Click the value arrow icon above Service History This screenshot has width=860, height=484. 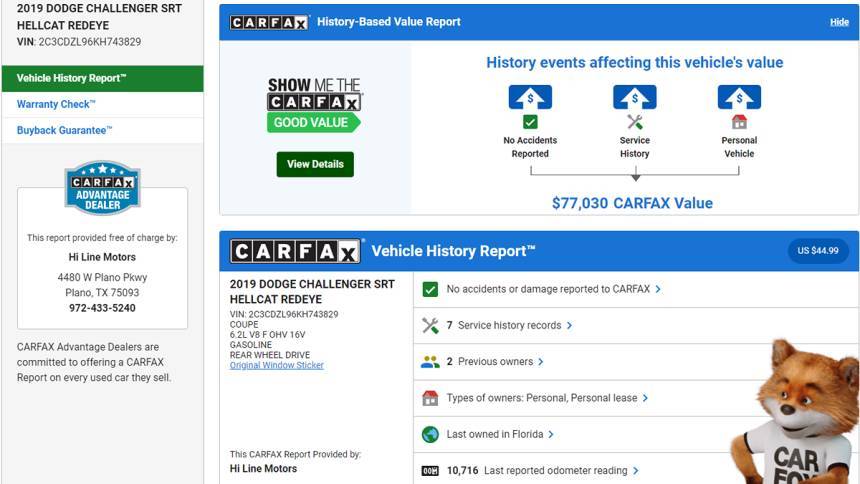635,98
